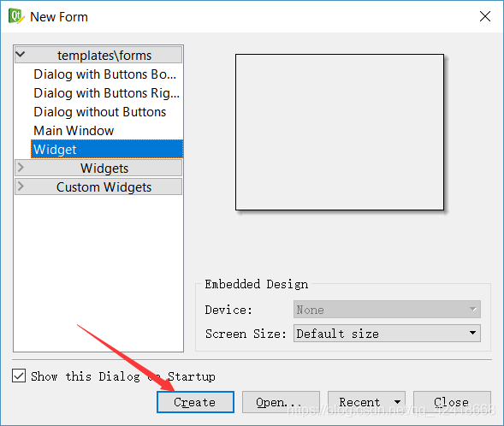
Task: Open the Screen Size dropdown
Action: tap(387, 333)
